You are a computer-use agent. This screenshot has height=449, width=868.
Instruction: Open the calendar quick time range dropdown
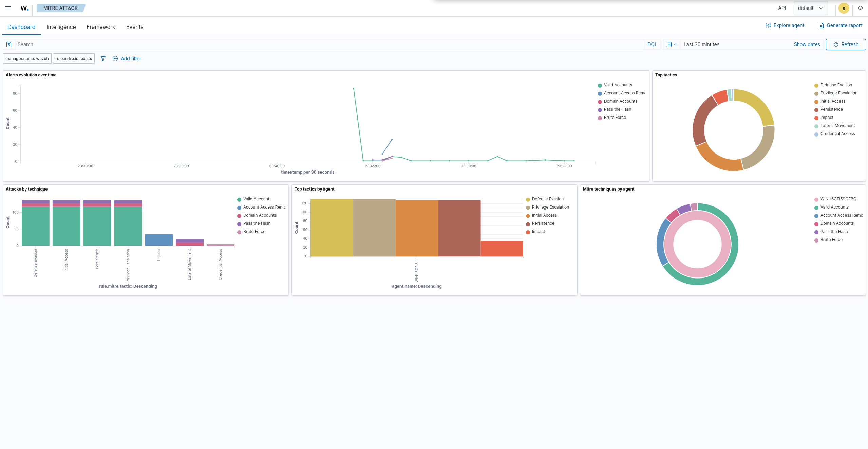point(672,44)
